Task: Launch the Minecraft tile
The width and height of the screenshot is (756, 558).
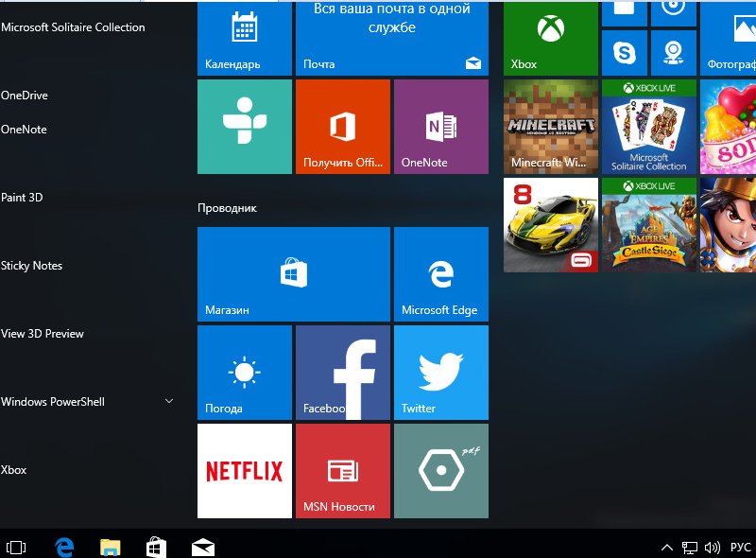Action: [551, 127]
